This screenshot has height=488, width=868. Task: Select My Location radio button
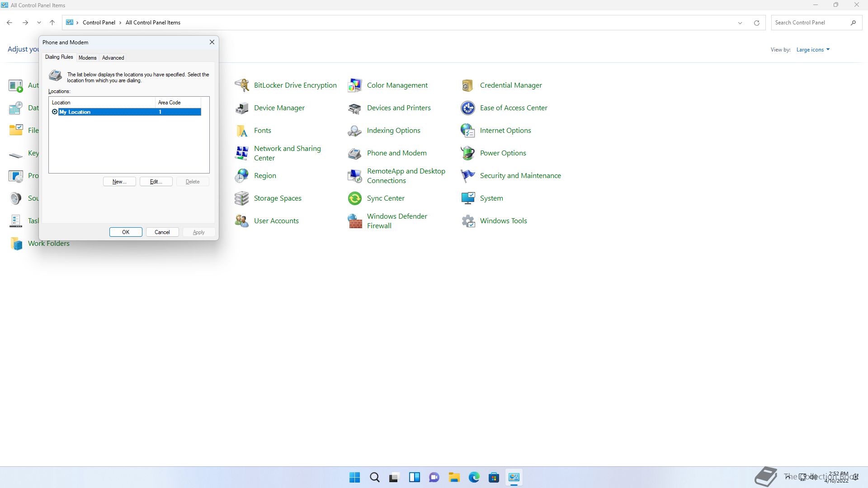pos(55,112)
